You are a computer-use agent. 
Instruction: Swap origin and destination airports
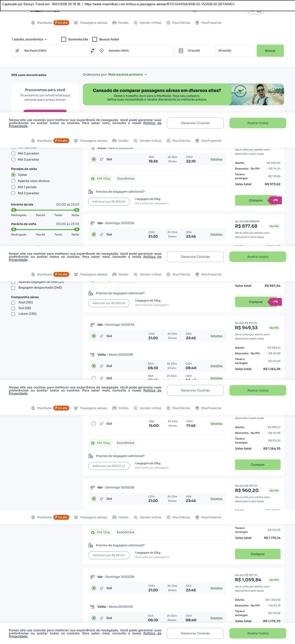[x=92, y=51]
